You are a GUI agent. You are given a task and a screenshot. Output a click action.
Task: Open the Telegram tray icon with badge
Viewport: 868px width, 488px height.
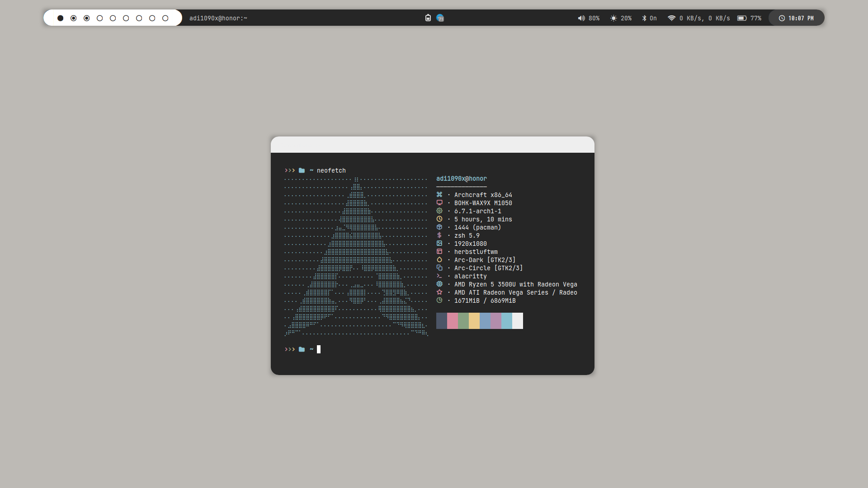click(440, 18)
